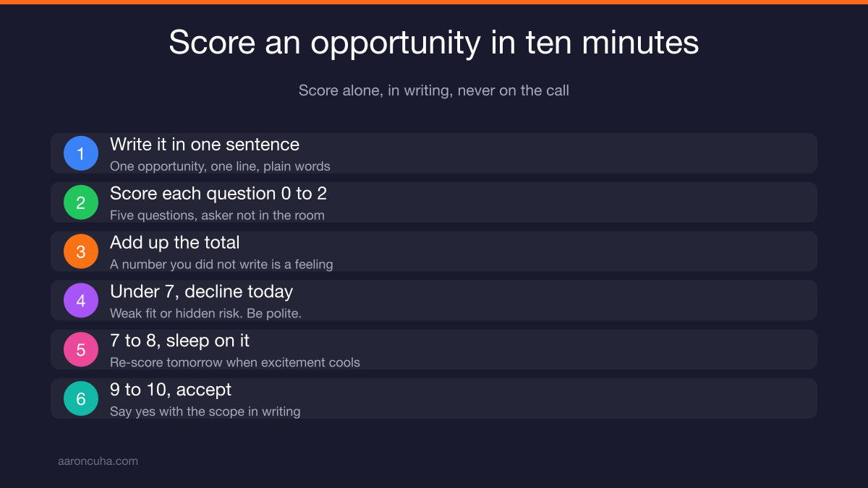
Task: Select the '7 to 8, sleep on it' heading
Action: [x=180, y=341]
